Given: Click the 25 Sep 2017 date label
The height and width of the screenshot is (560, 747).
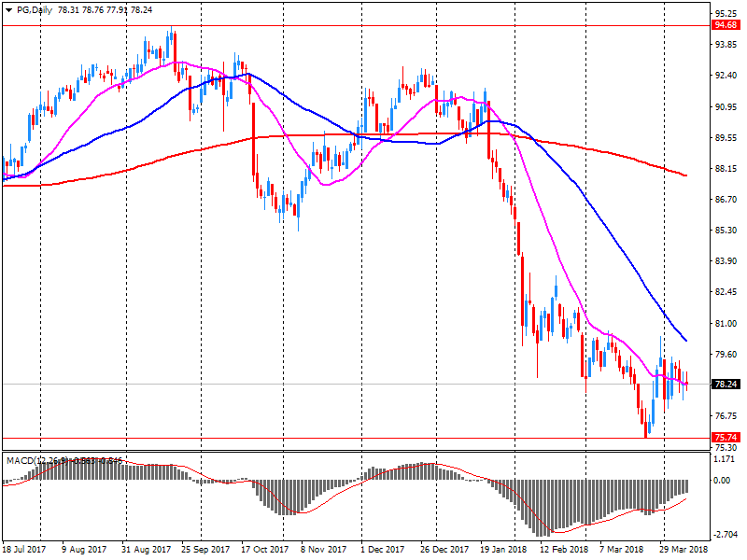Looking at the screenshot, I should [205, 549].
